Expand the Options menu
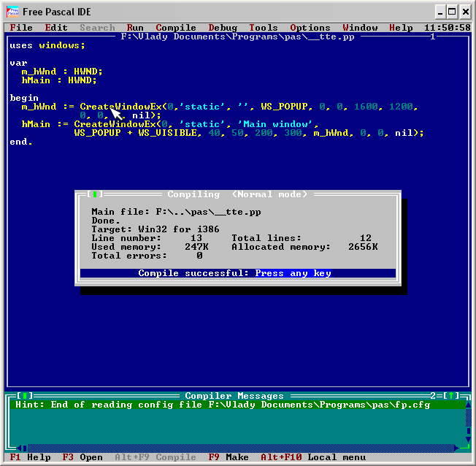 coord(310,28)
